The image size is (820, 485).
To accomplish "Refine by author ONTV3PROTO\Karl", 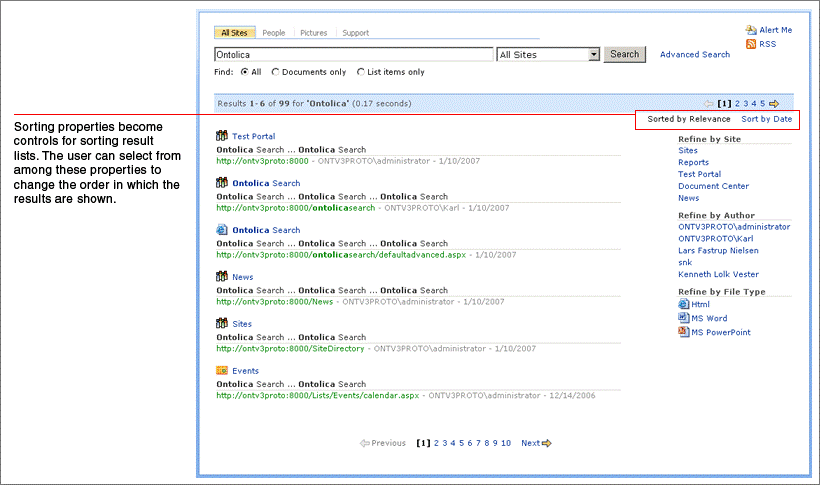I will coord(715,238).
